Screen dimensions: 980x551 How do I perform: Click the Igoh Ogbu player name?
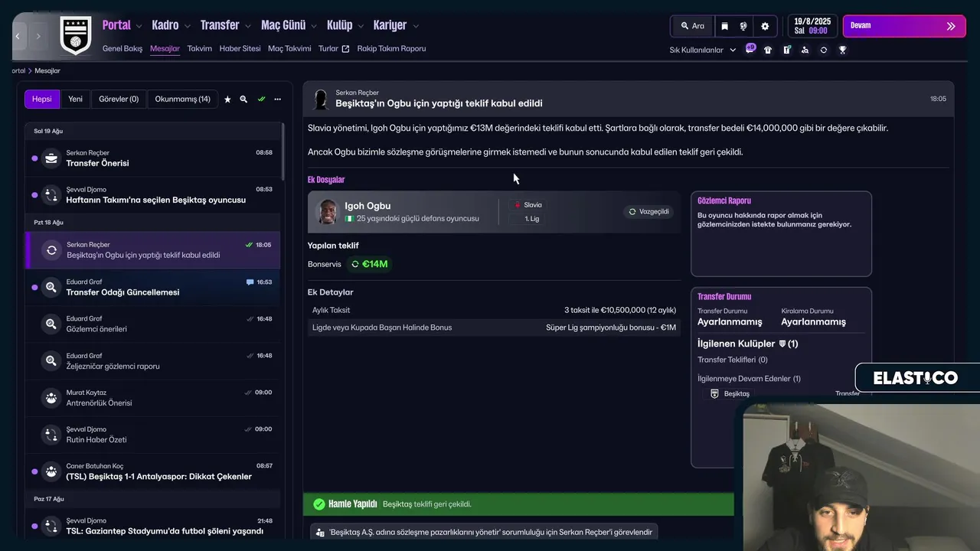point(367,206)
